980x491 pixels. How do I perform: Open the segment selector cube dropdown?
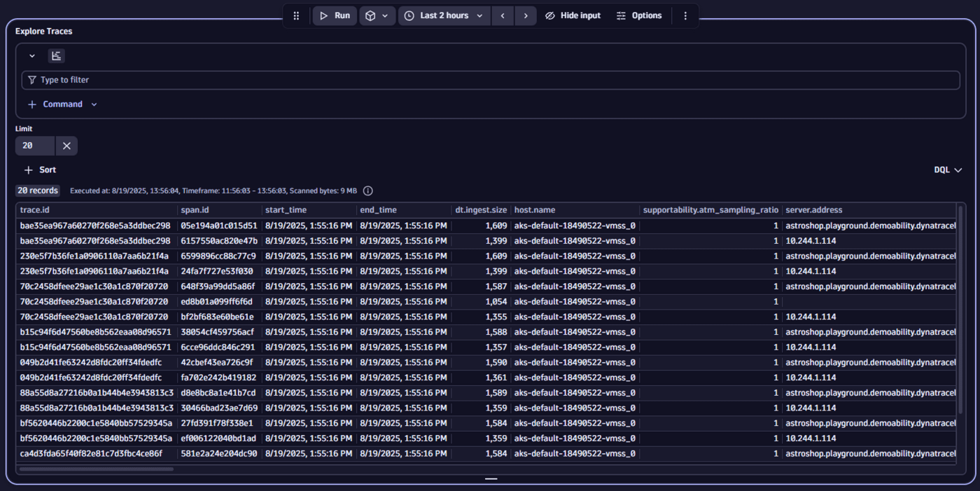point(377,15)
